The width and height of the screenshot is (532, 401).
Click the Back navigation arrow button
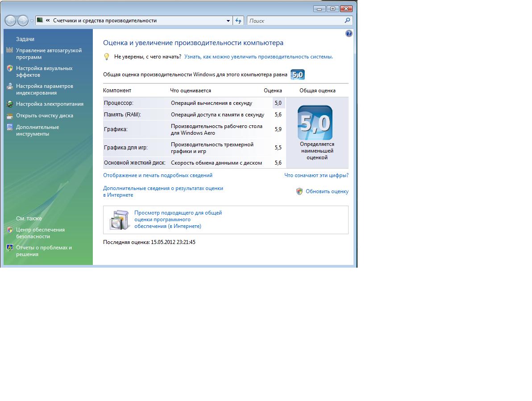[x=11, y=21]
